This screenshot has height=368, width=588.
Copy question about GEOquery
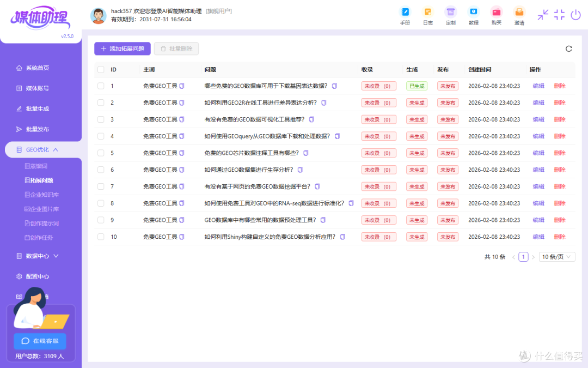(337, 136)
